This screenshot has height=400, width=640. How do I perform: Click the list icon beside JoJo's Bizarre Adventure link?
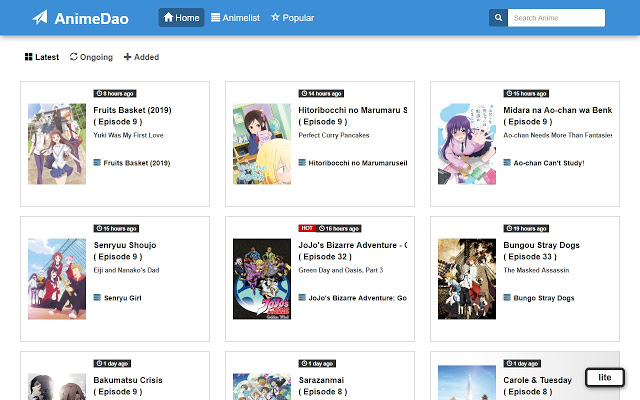(302, 298)
